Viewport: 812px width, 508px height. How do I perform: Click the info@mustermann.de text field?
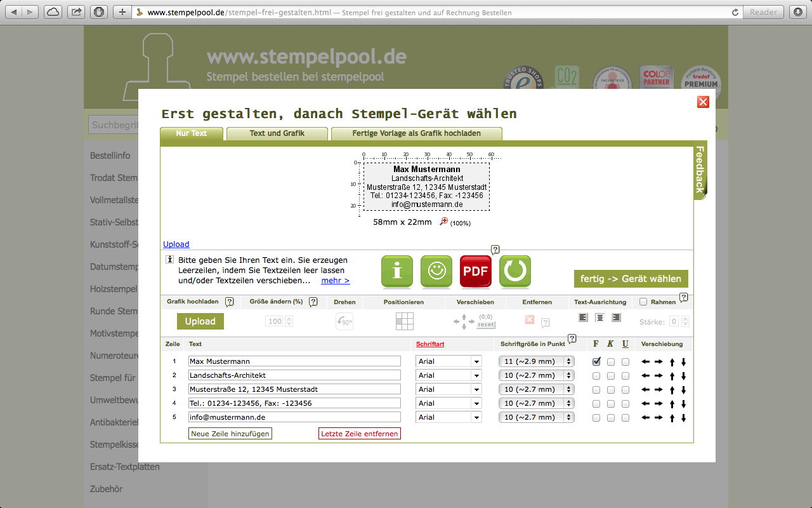(x=294, y=417)
